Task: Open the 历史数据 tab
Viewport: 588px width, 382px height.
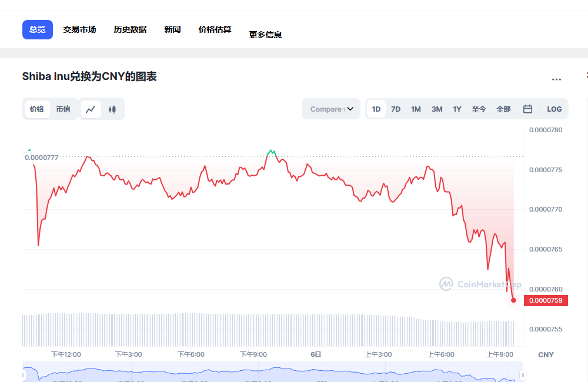Action: pyautogui.click(x=129, y=29)
